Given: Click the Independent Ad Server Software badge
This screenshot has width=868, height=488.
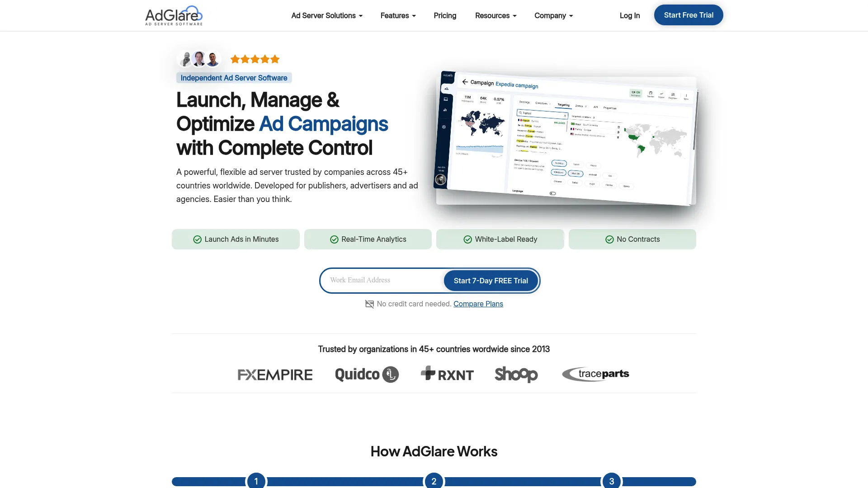Looking at the screenshot, I should 234,78.
